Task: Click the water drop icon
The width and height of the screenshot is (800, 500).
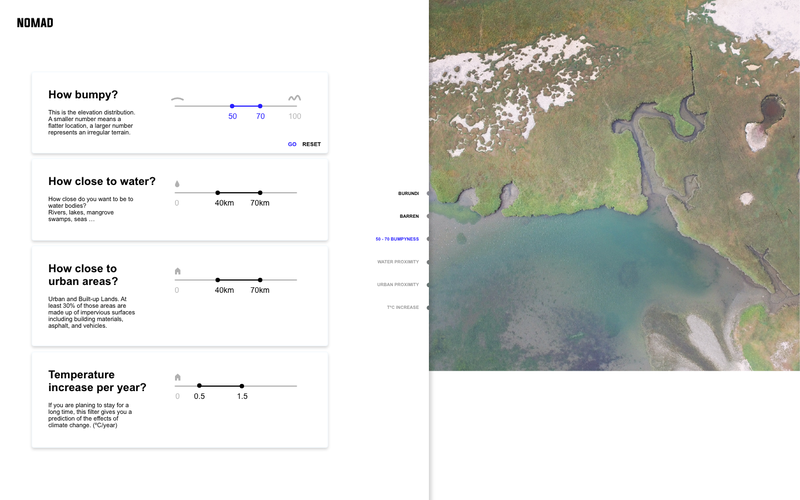Action: click(x=178, y=184)
